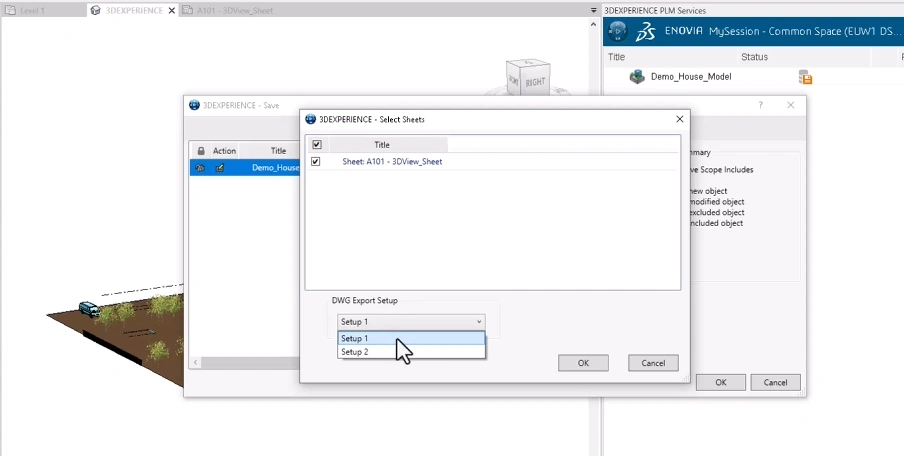Open help in the Save dialog
This screenshot has width=904, height=456.
tap(760, 105)
